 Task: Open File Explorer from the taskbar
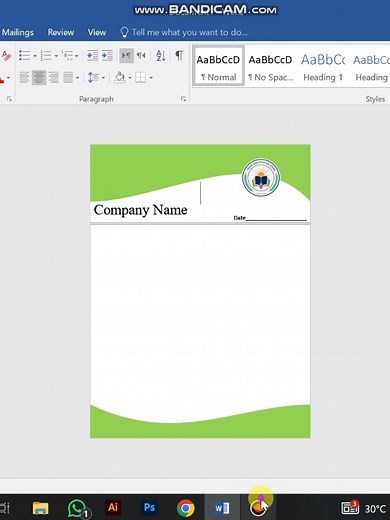[41, 508]
